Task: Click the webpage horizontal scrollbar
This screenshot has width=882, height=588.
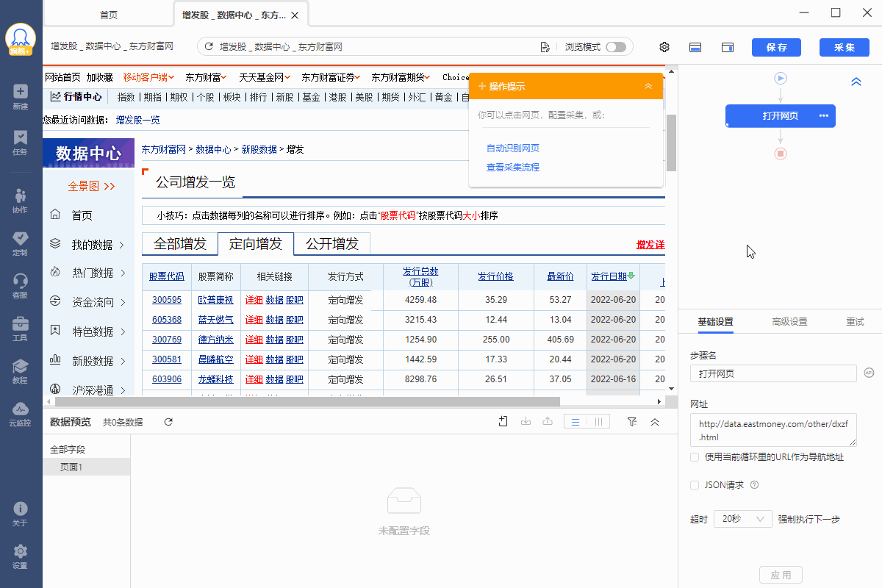Action: coord(307,402)
